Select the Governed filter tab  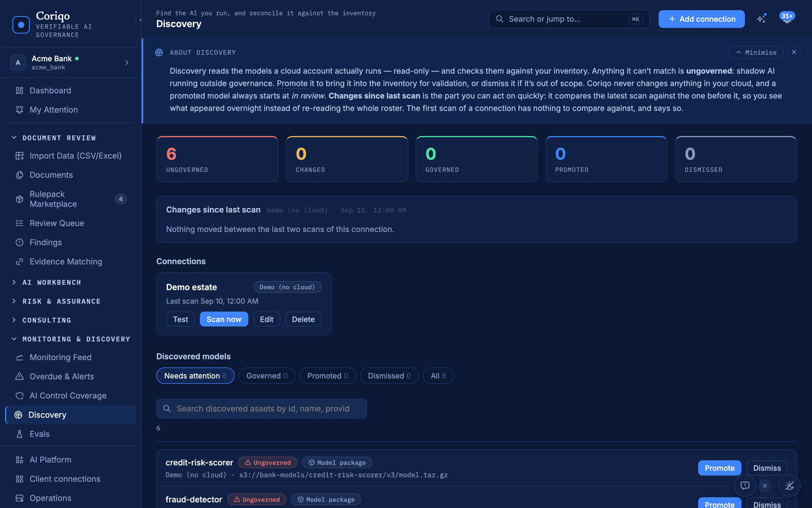pos(267,376)
